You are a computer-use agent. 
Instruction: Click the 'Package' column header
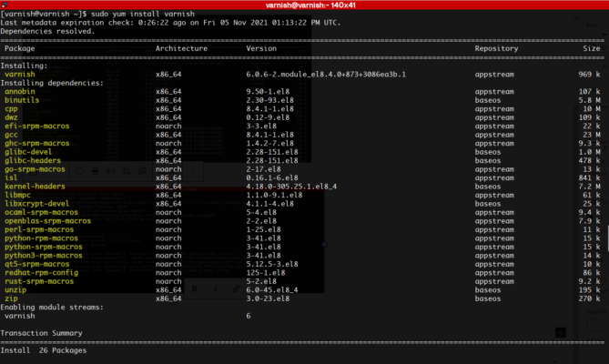click(20, 48)
